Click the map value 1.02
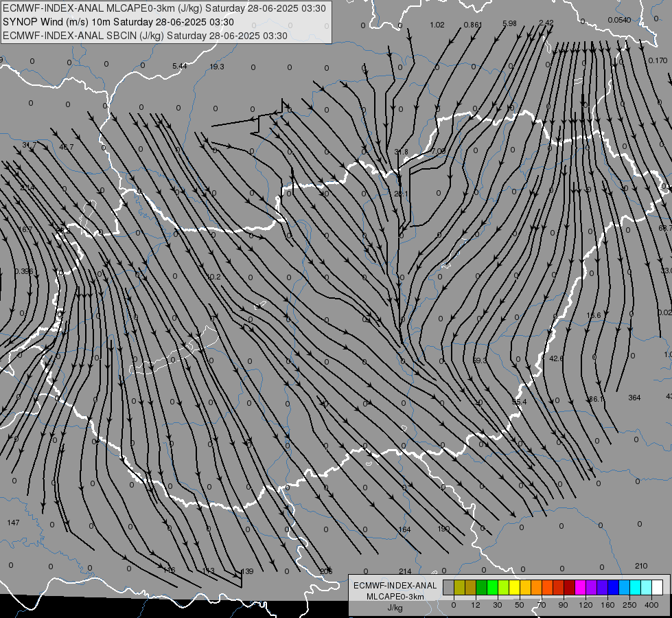 click(x=437, y=25)
